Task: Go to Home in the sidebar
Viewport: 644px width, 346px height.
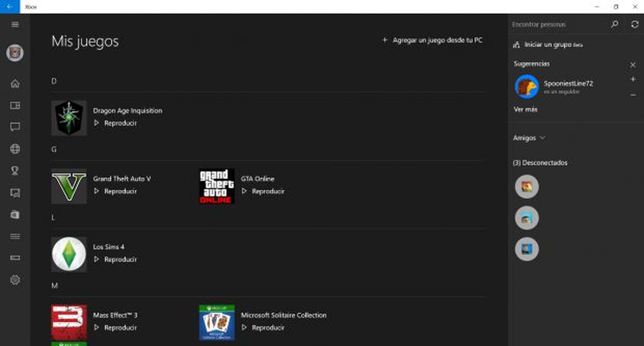Action: [15, 83]
